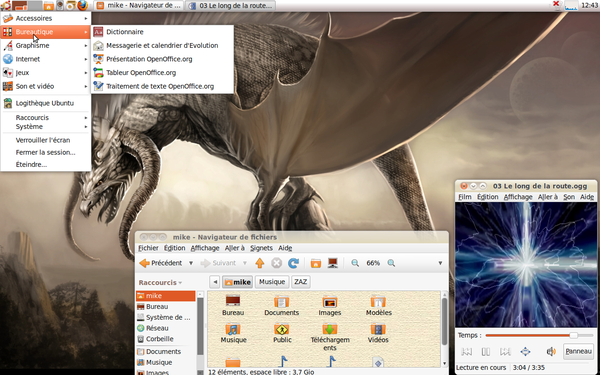Expand the Internet menu category
Screen dimensions: 600x375
46,59
